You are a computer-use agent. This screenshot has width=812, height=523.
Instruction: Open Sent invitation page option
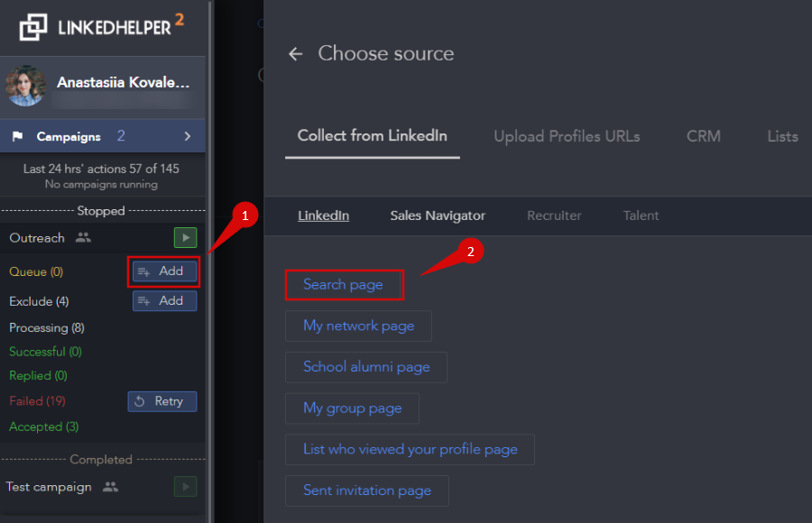tap(367, 491)
